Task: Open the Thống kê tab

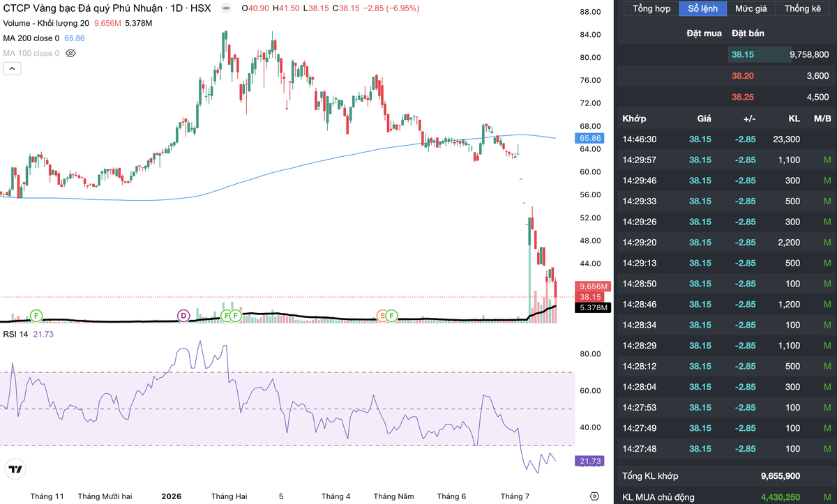Action: pos(802,8)
